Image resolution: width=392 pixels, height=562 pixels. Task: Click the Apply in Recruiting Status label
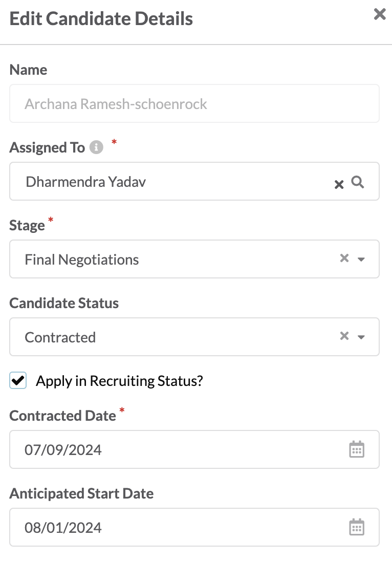(119, 381)
